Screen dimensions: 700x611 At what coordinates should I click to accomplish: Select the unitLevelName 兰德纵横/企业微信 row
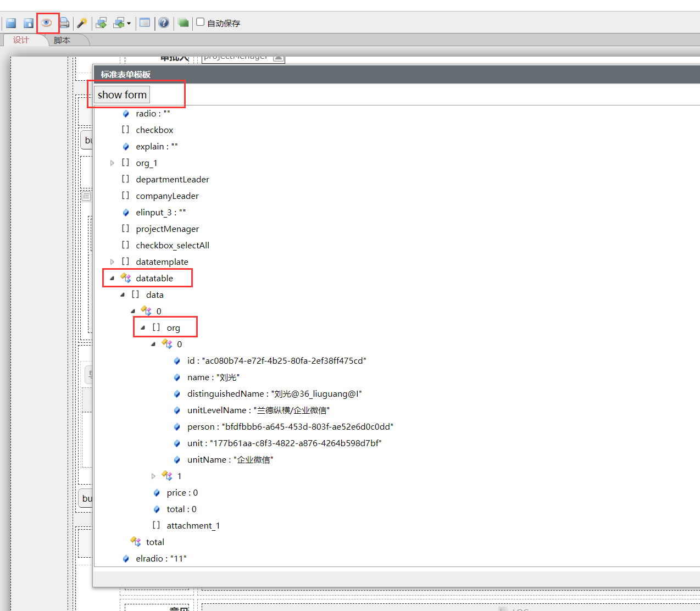(258, 410)
